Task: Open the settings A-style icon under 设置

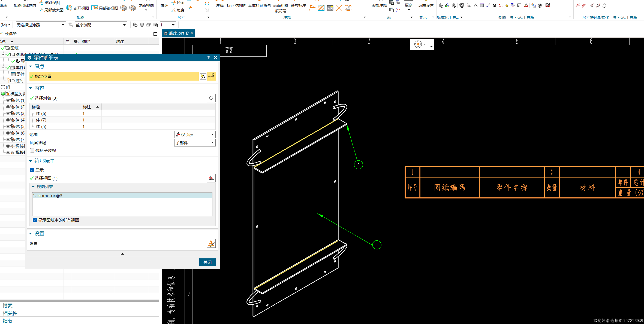Action: [211, 243]
